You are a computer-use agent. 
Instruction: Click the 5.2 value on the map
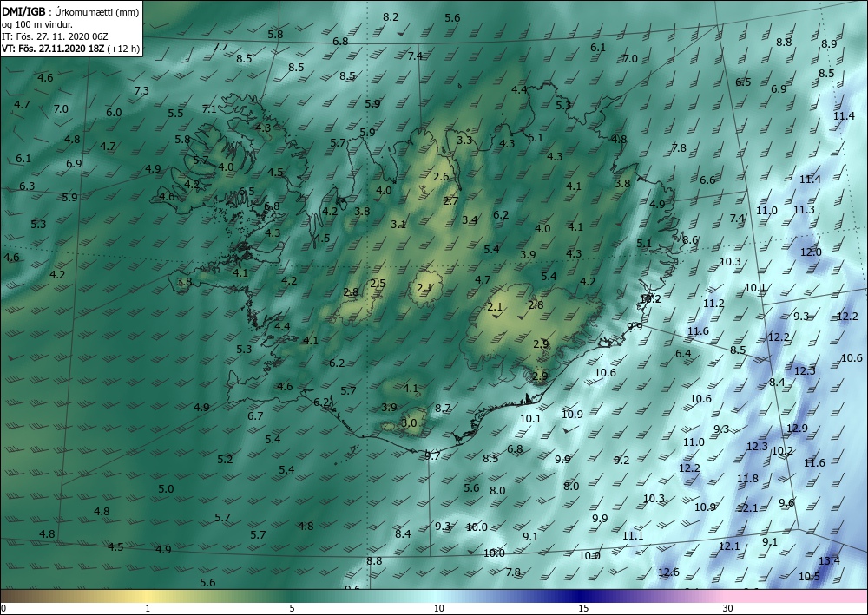click(x=225, y=460)
